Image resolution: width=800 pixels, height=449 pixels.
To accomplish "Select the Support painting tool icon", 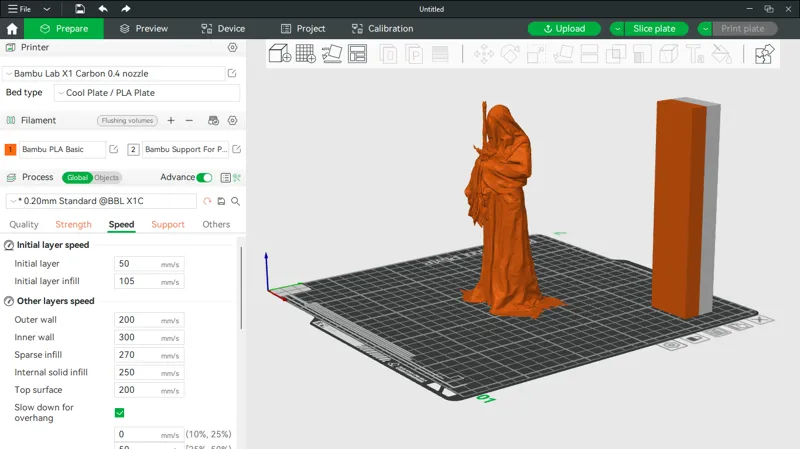I will click(x=642, y=54).
